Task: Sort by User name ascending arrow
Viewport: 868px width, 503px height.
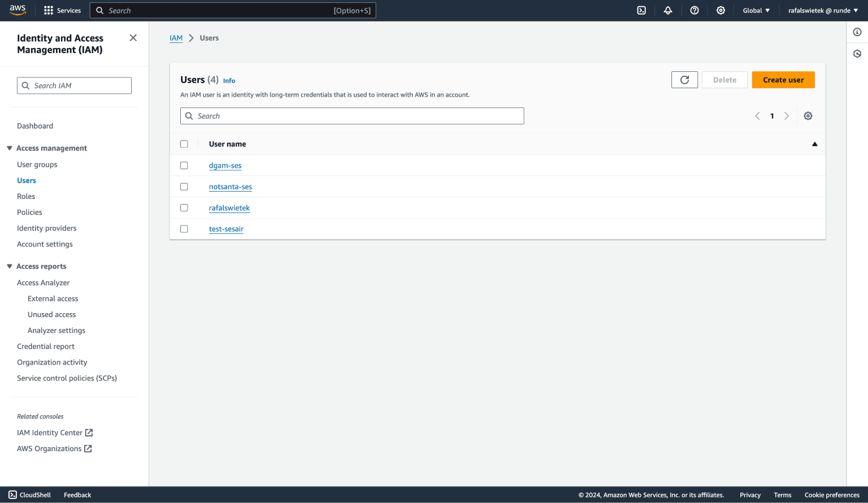Action: click(x=815, y=144)
